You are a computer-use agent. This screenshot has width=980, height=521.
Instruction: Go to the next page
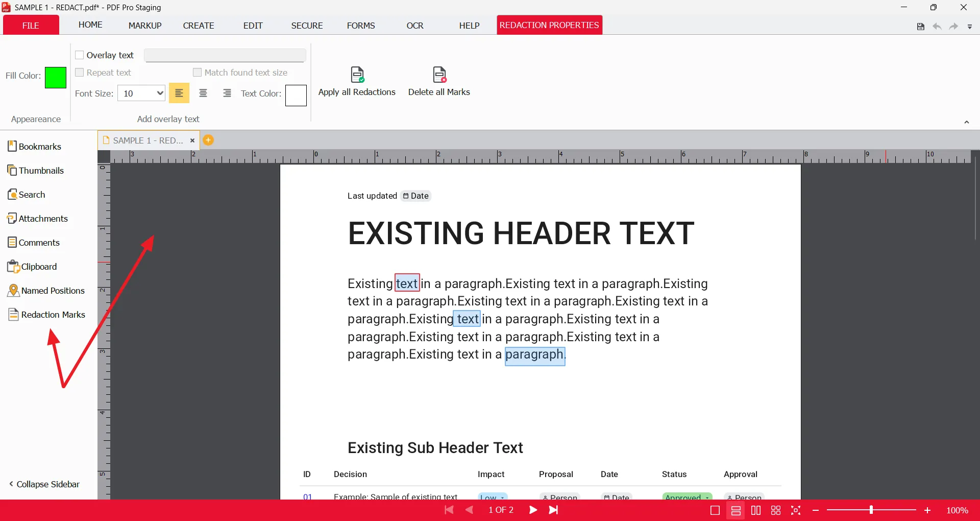coord(533,510)
